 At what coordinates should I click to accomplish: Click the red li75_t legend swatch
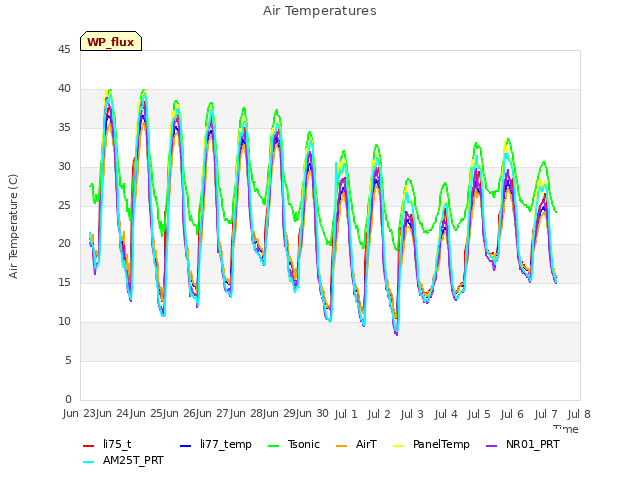(89, 446)
